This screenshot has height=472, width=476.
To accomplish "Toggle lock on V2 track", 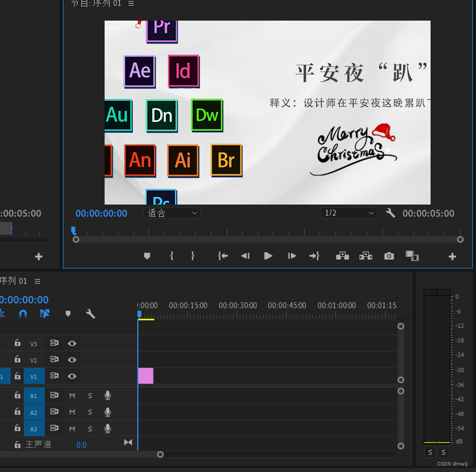I will pyautogui.click(x=17, y=359).
